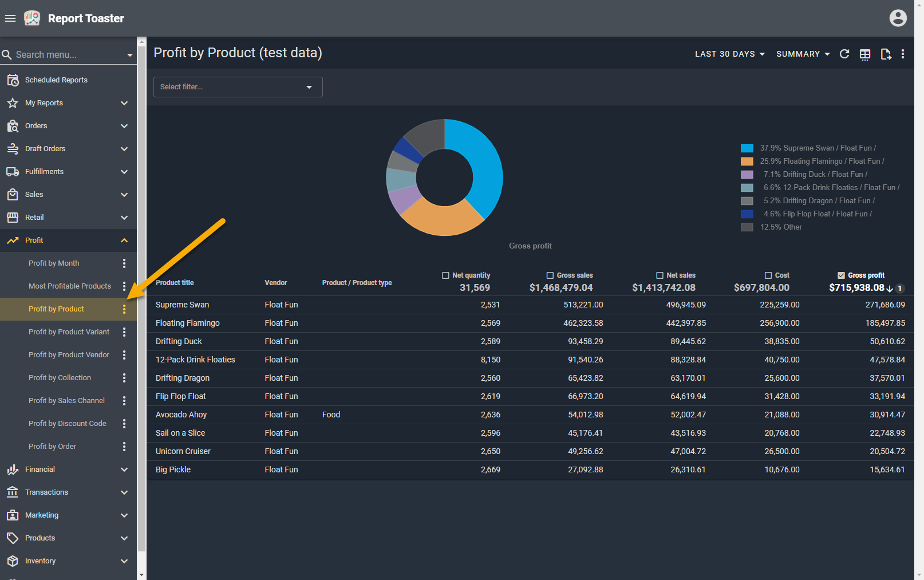
Task: Open the Last 30 Days dropdown
Action: point(729,54)
